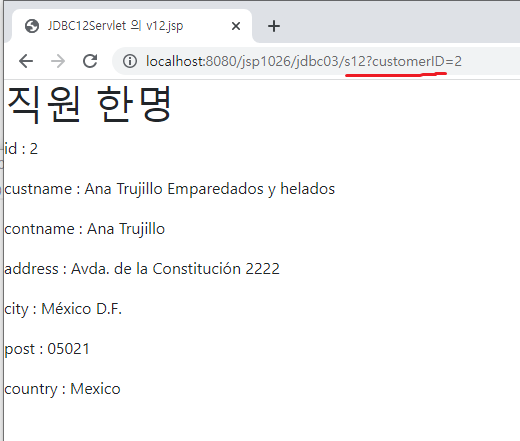Click the heading 직원 한명
The width and height of the screenshot is (520, 441).
[89, 104]
